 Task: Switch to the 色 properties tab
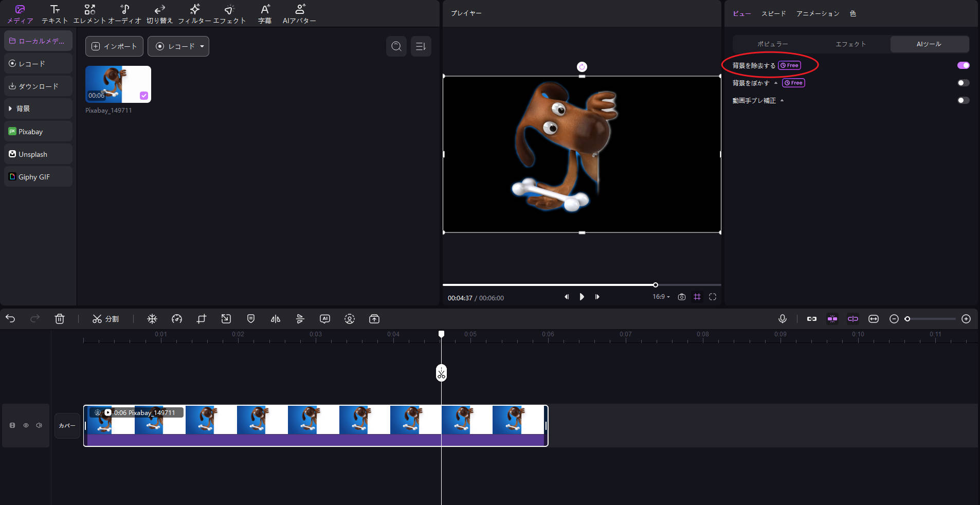(x=852, y=13)
